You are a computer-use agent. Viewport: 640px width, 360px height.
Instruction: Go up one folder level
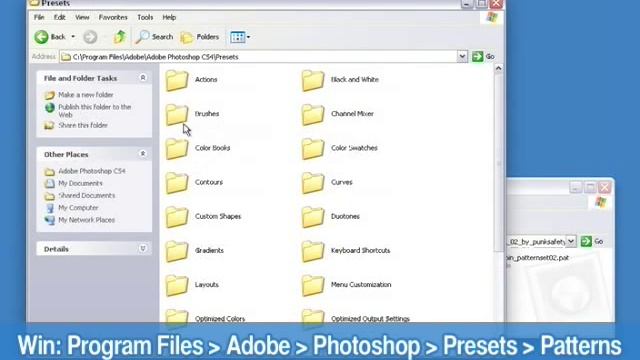pos(120,37)
